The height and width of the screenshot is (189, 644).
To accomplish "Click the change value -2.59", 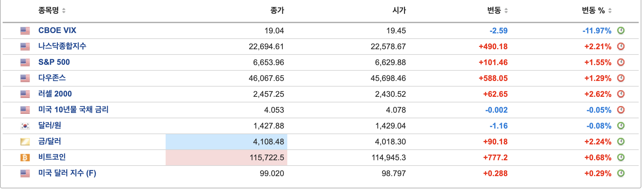I will [499, 31].
